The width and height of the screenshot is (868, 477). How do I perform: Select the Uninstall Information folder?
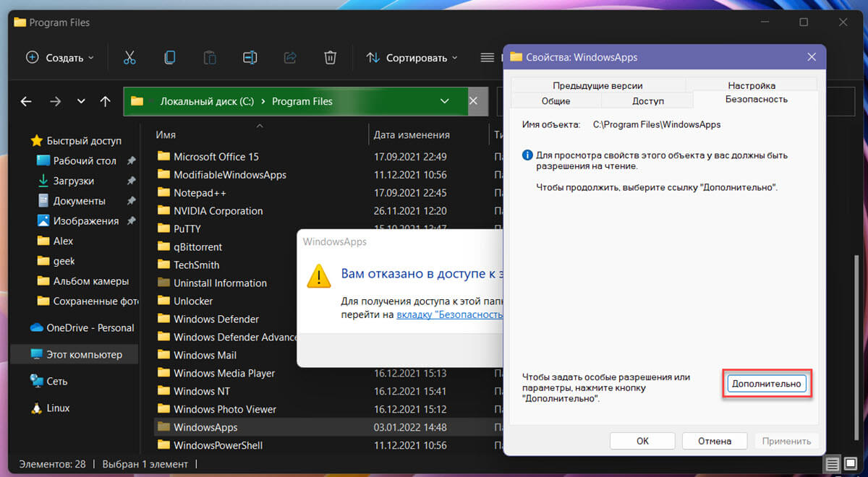pos(212,283)
